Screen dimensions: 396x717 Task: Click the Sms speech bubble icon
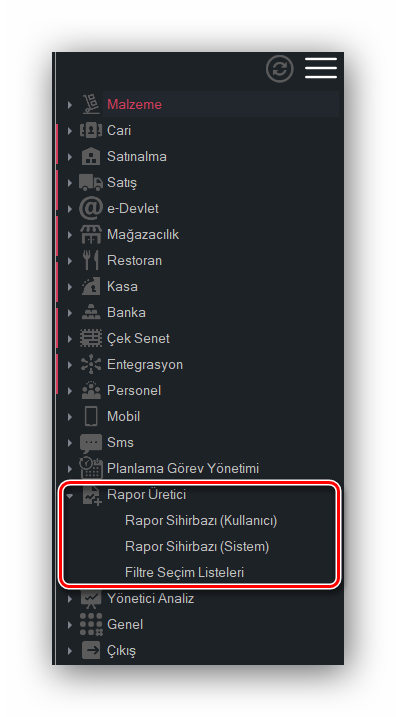[x=91, y=443]
